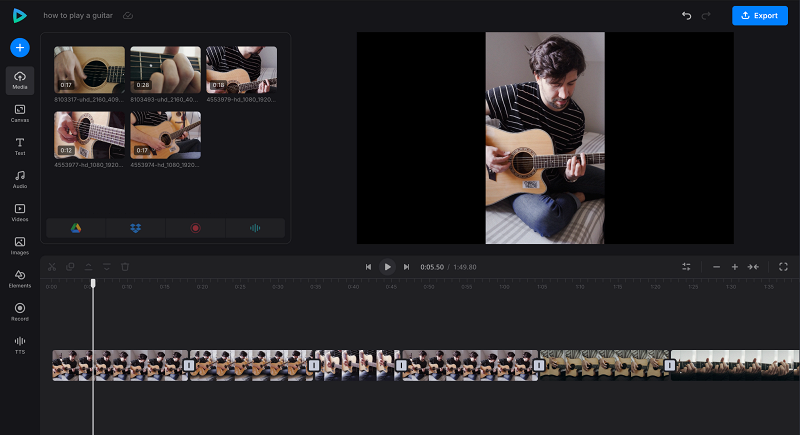Skip to the start of timeline
800x435 pixels.
coord(368,267)
